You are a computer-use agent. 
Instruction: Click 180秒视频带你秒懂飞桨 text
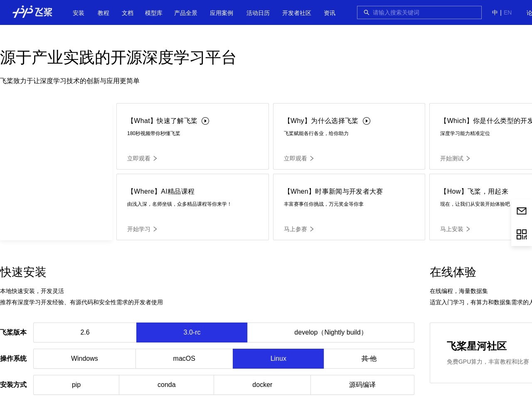(154, 133)
